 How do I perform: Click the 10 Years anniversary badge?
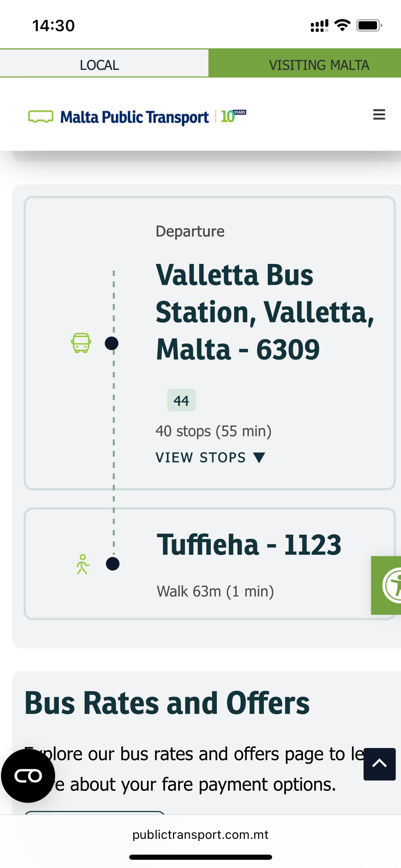[x=233, y=116]
